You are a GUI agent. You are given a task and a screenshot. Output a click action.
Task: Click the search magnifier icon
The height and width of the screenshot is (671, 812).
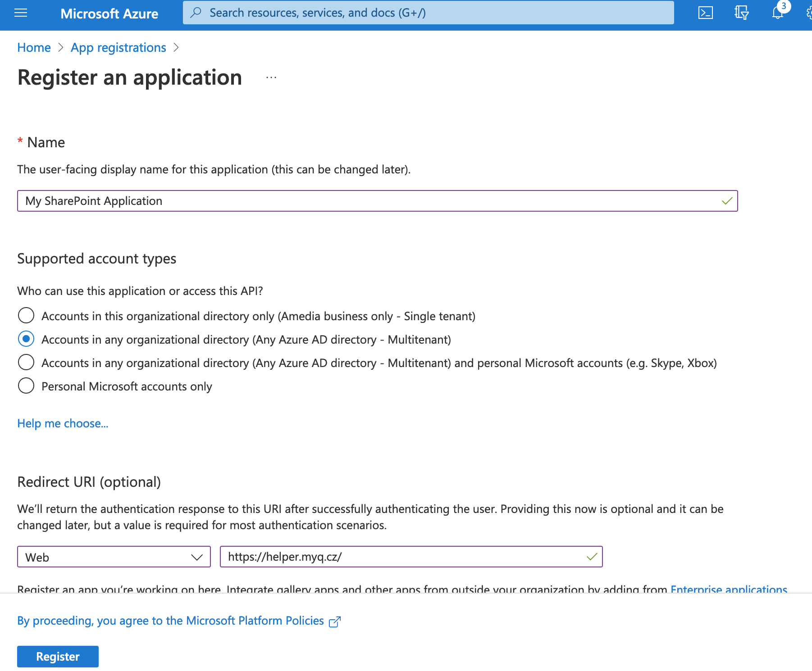point(196,13)
